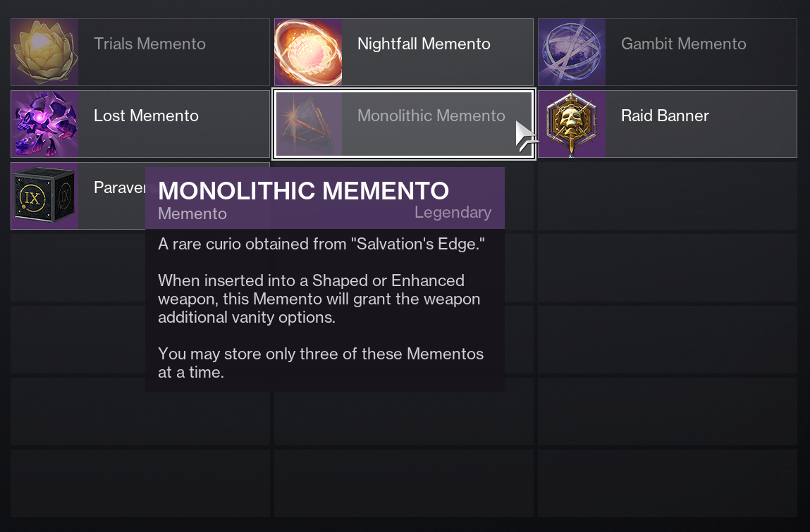
Task: Select the Gambit Memento sphere icon
Action: coord(571,51)
